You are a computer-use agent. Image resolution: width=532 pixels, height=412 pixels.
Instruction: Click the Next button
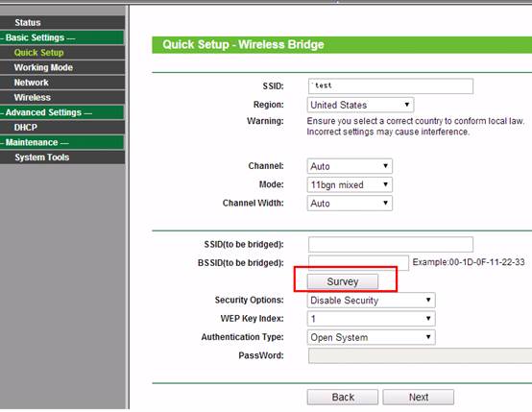(419, 397)
